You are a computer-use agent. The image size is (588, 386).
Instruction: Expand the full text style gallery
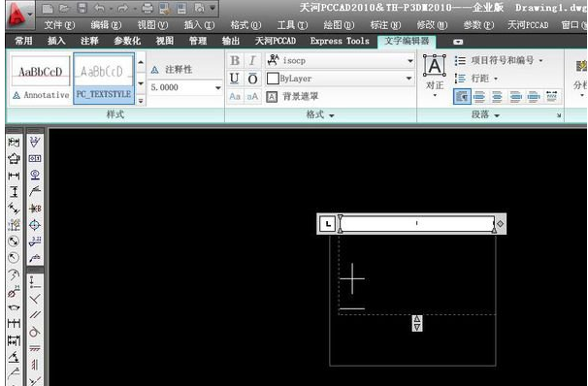[141, 101]
